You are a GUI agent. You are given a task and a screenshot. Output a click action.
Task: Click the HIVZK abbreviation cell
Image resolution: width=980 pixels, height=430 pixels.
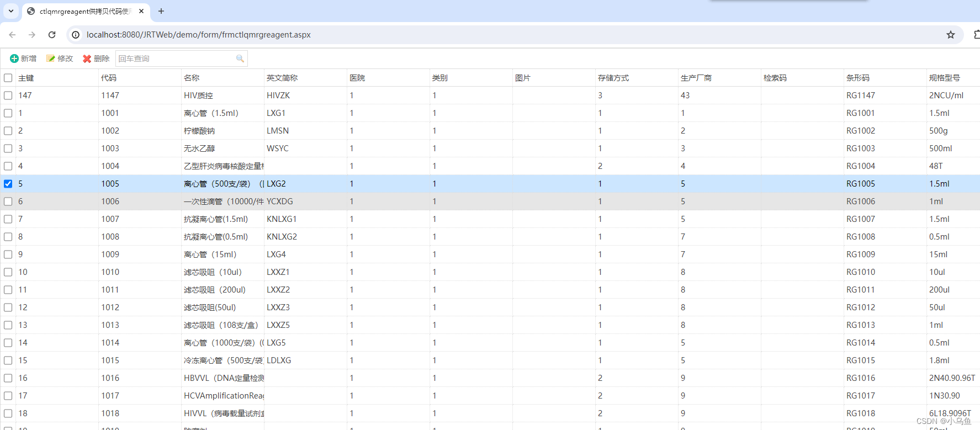305,95
